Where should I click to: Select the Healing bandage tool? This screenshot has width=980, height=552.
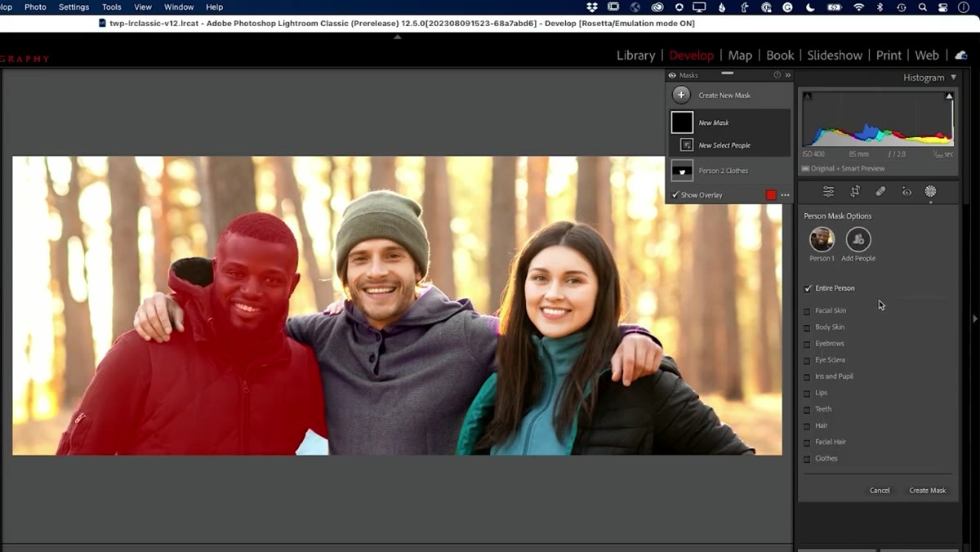[880, 191]
